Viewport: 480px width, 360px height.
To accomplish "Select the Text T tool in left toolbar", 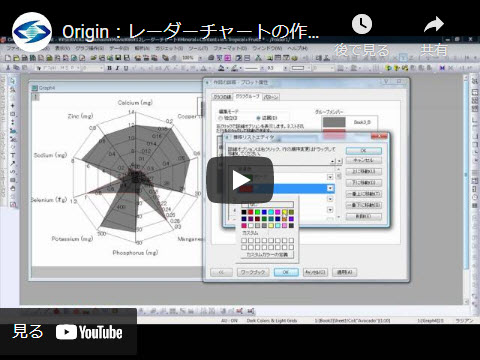I will [13, 155].
